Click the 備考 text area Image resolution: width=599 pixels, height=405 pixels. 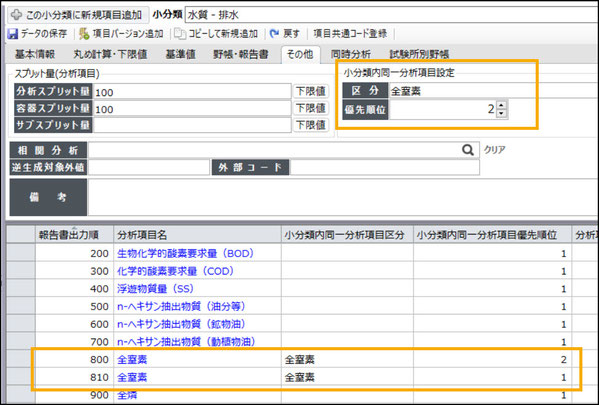(x=343, y=197)
